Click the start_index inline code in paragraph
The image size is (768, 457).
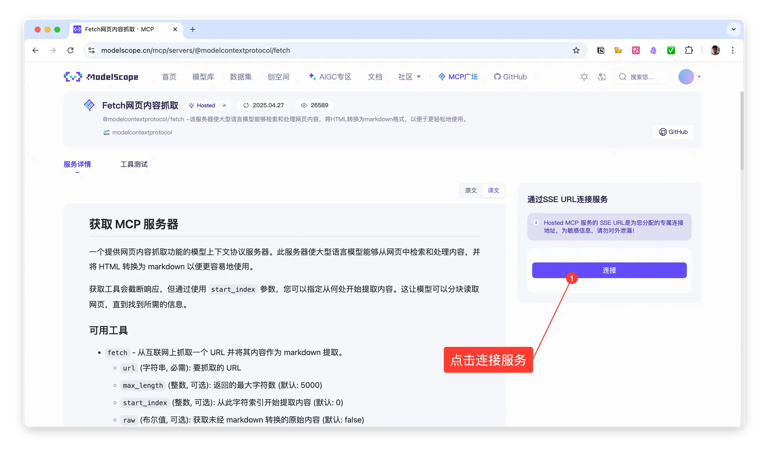pos(233,289)
